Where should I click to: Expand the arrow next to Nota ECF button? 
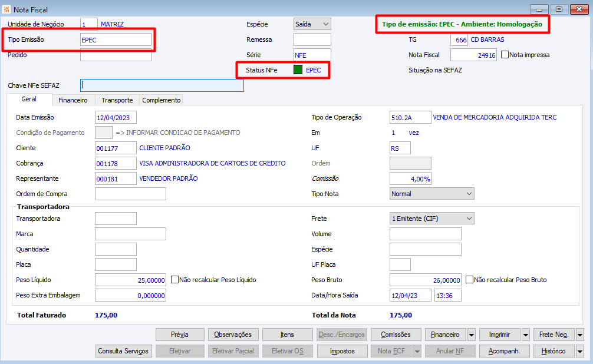(x=417, y=351)
